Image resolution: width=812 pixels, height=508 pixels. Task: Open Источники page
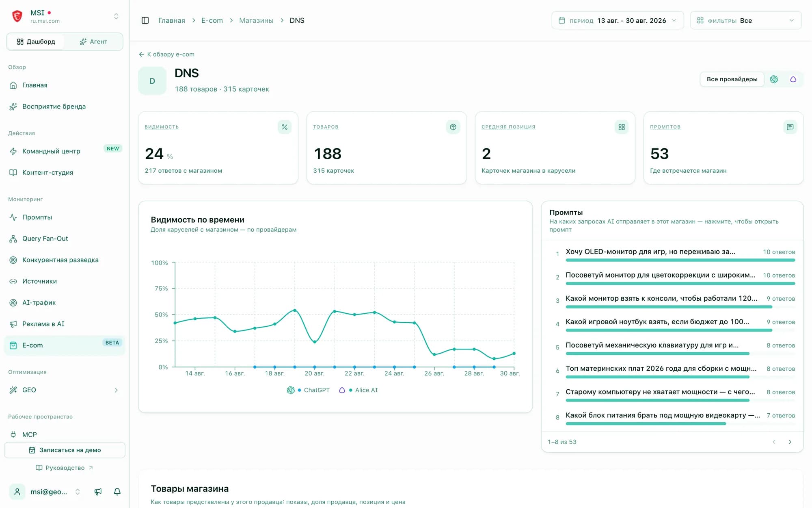pyautogui.click(x=65, y=281)
